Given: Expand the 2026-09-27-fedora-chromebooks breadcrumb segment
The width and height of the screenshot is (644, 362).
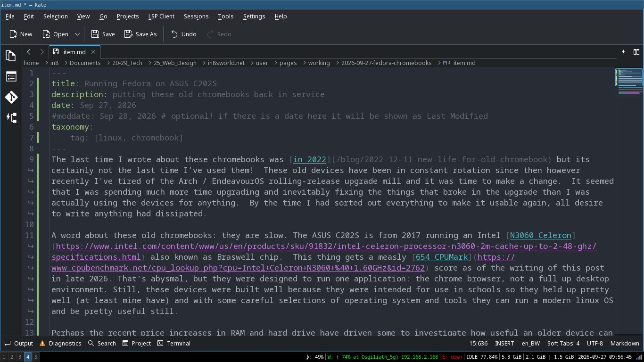Looking at the screenshot, I should pyautogui.click(x=386, y=63).
